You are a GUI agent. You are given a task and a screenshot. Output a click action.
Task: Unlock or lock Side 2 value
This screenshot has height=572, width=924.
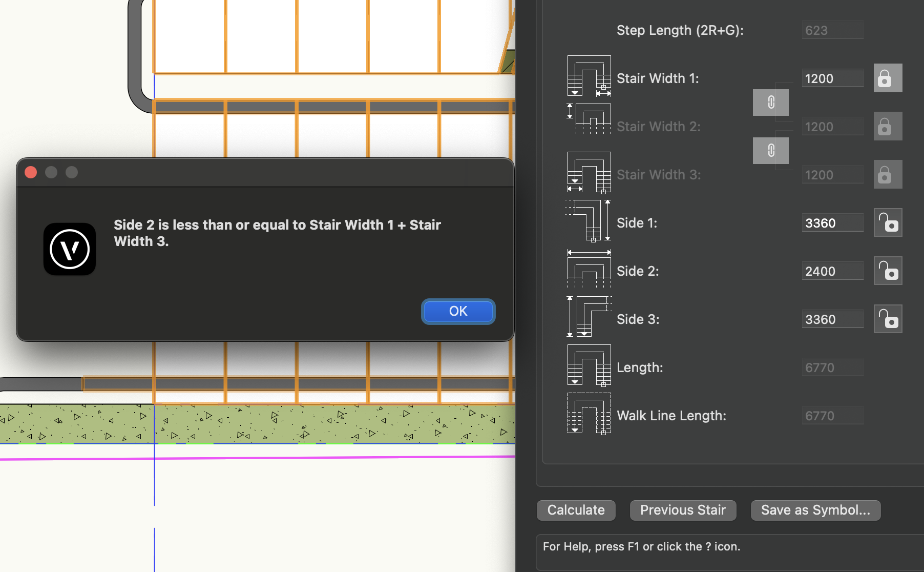click(x=887, y=271)
